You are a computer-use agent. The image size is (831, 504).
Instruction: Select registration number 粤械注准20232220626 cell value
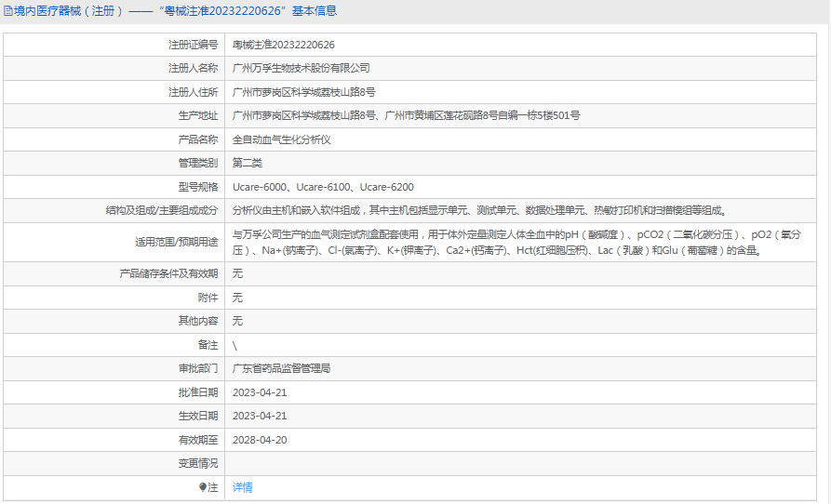pos(284,45)
